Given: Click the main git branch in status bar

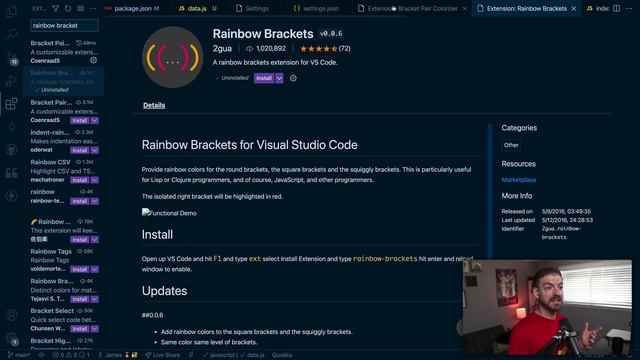Looking at the screenshot, I should (x=19, y=355).
